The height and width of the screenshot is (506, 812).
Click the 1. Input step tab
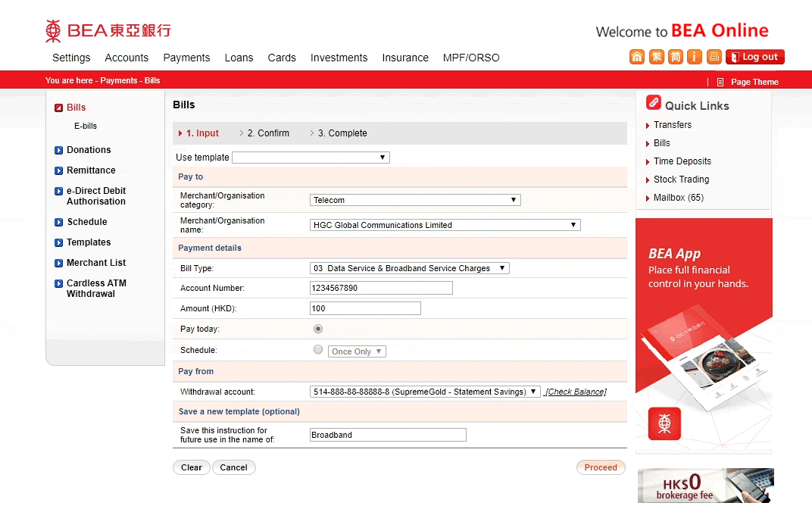(x=202, y=133)
